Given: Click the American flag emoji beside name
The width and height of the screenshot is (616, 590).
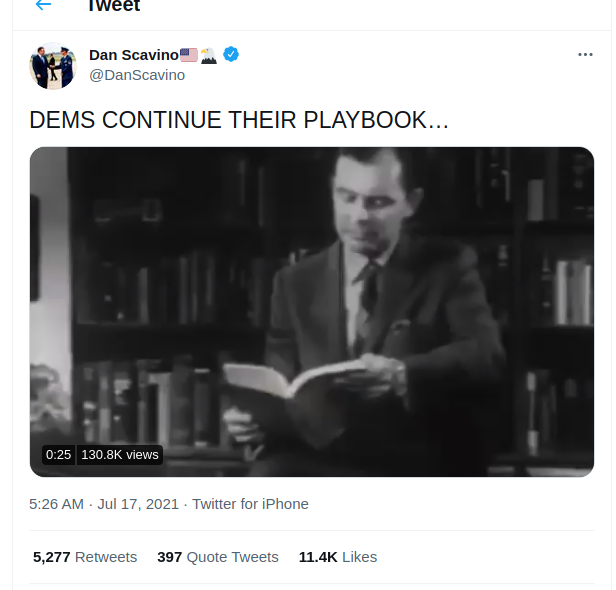Looking at the screenshot, I should [x=189, y=55].
